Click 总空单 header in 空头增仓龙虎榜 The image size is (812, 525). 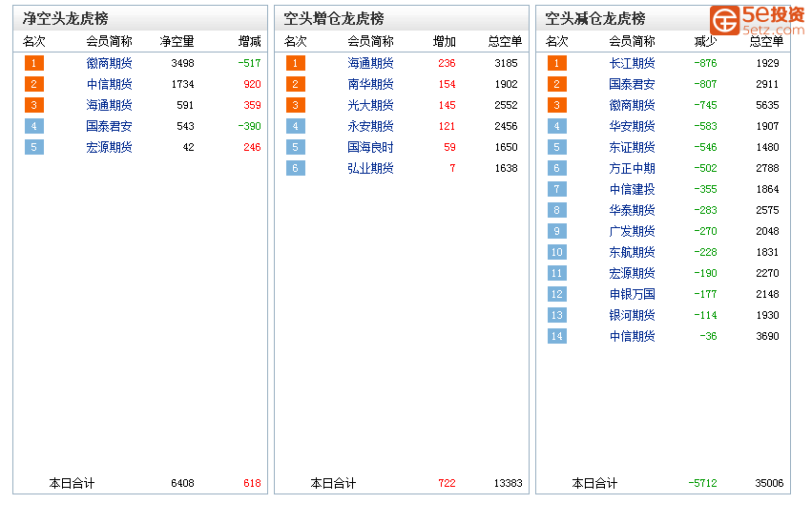point(505,41)
